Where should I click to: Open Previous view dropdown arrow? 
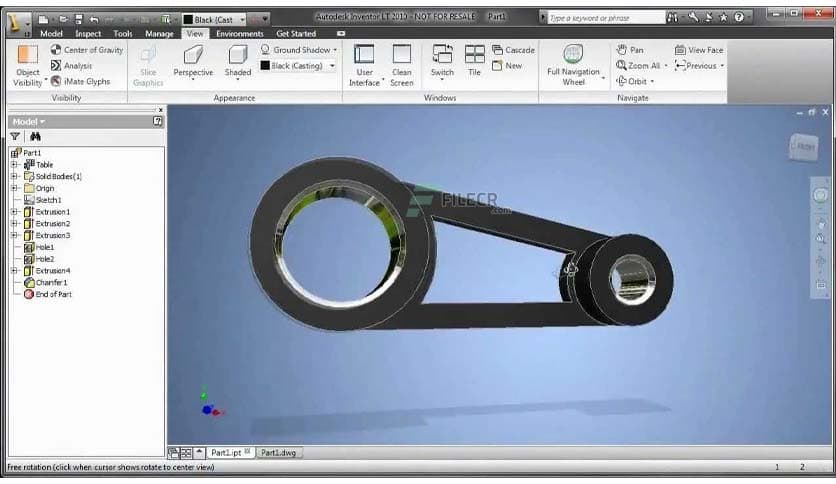coord(722,66)
